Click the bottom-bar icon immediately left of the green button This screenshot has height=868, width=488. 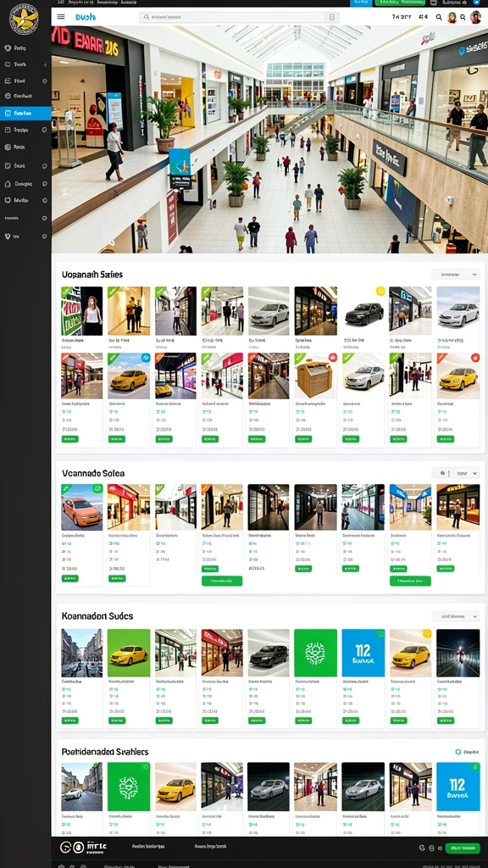point(439,848)
